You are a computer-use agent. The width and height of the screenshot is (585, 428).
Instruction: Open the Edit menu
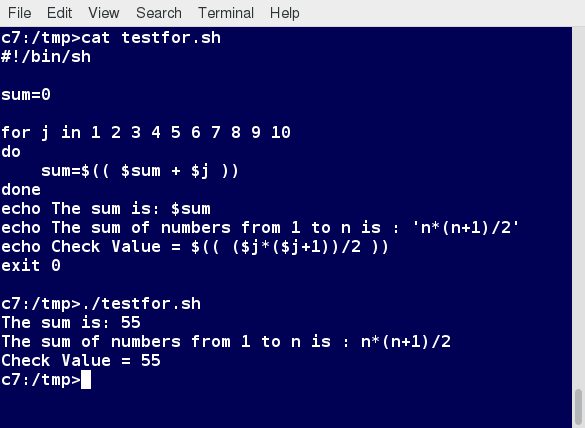point(59,13)
